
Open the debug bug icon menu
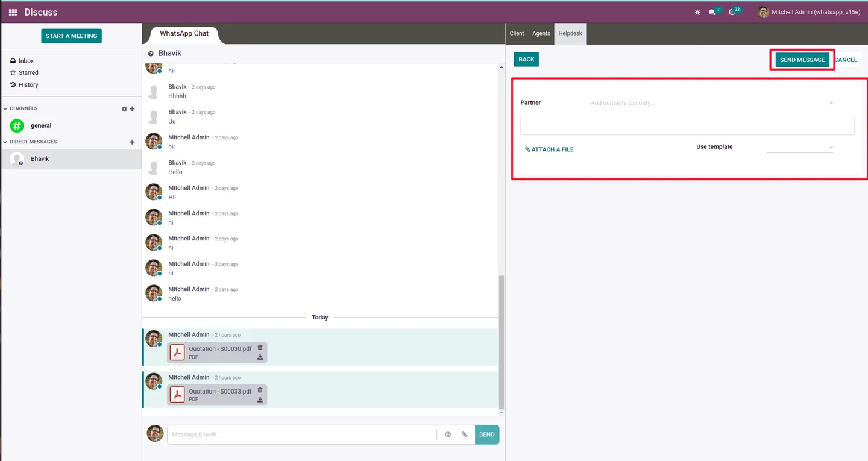697,12
